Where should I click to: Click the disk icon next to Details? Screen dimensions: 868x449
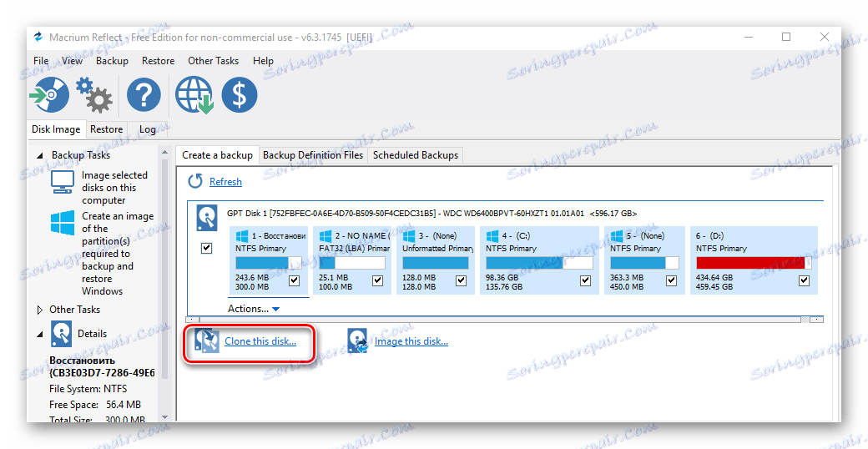pos(61,334)
